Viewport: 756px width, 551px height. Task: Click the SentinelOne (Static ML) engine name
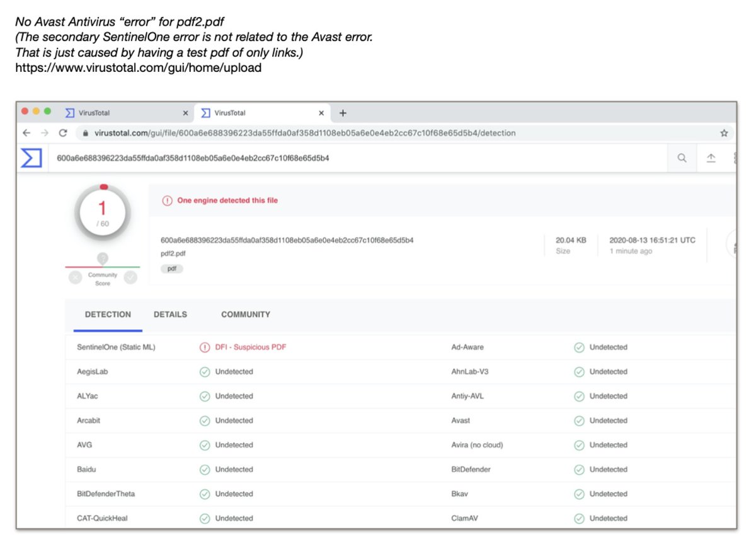point(116,347)
